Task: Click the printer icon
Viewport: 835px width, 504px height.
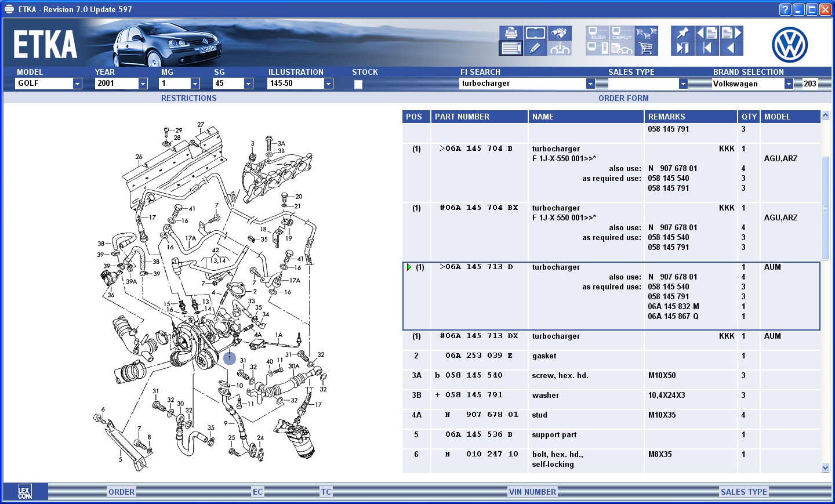Action: [x=511, y=33]
